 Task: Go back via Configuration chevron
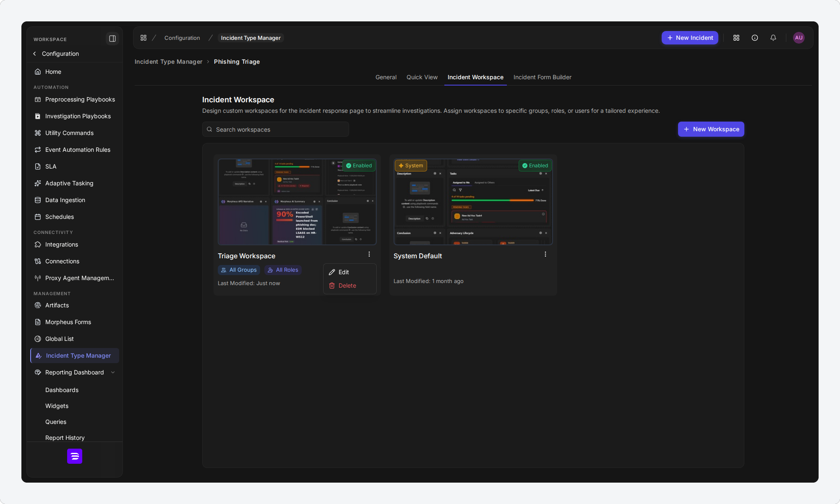pyautogui.click(x=34, y=54)
